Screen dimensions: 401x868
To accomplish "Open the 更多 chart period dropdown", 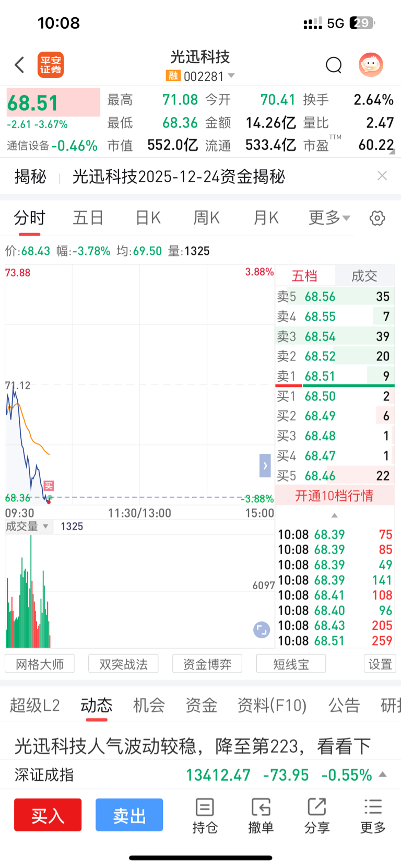I will [x=329, y=217].
